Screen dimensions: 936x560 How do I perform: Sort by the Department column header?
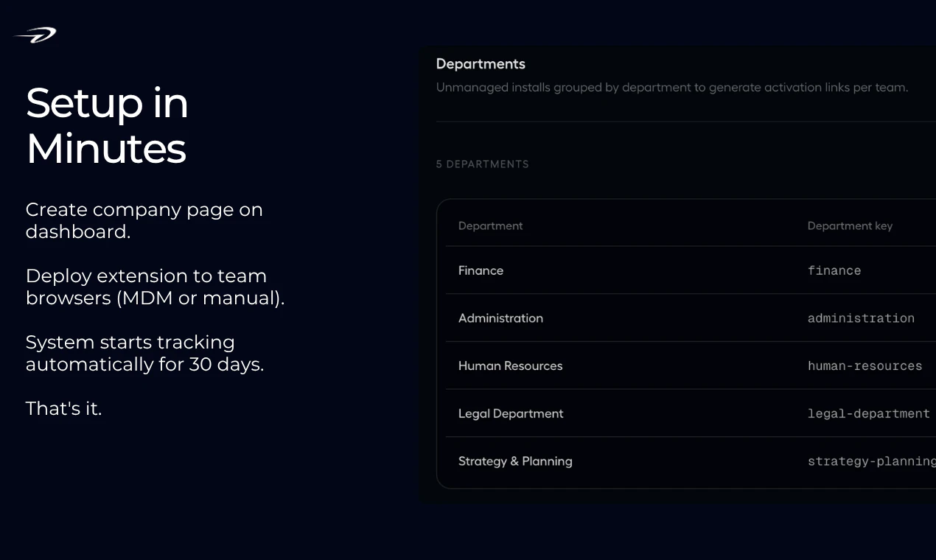pos(490,225)
